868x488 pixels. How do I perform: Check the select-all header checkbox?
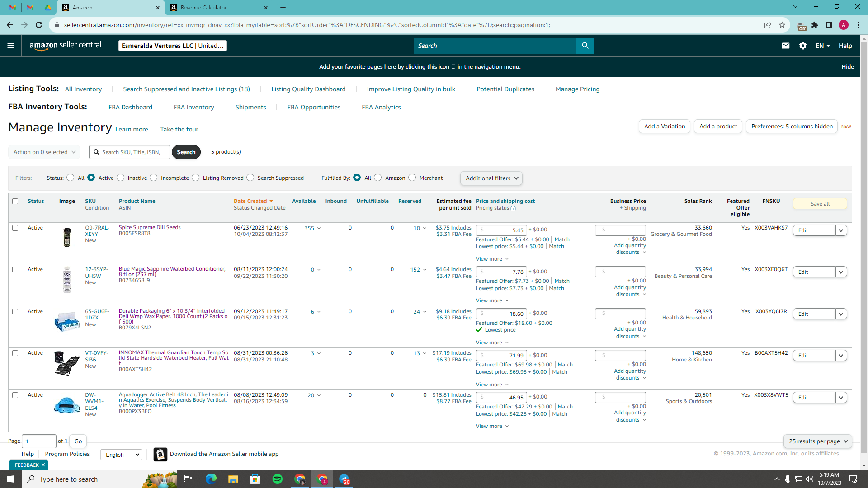(15, 201)
